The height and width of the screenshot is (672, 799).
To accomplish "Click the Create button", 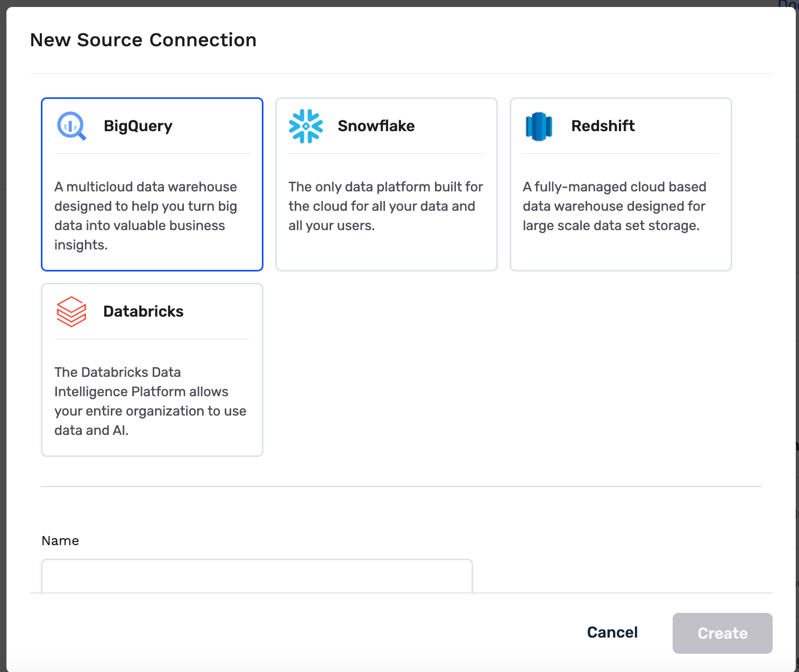I will [722, 633].
